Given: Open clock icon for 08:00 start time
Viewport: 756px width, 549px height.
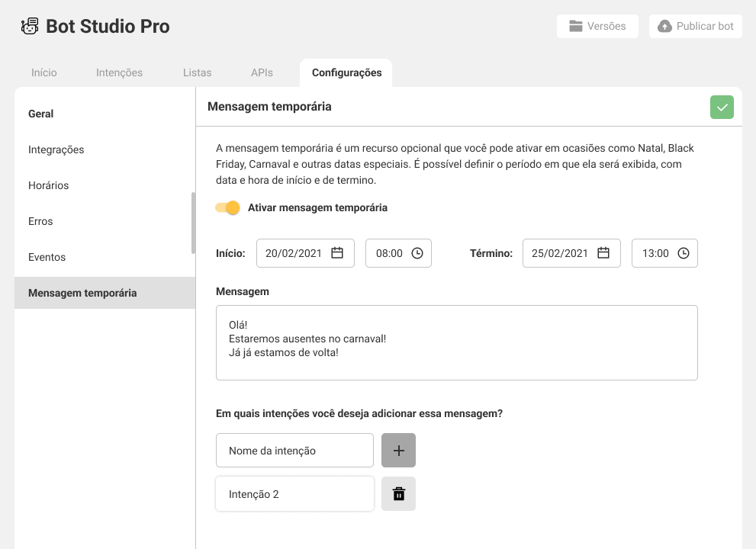Looking at the screenshot, I should pos(417,253).
